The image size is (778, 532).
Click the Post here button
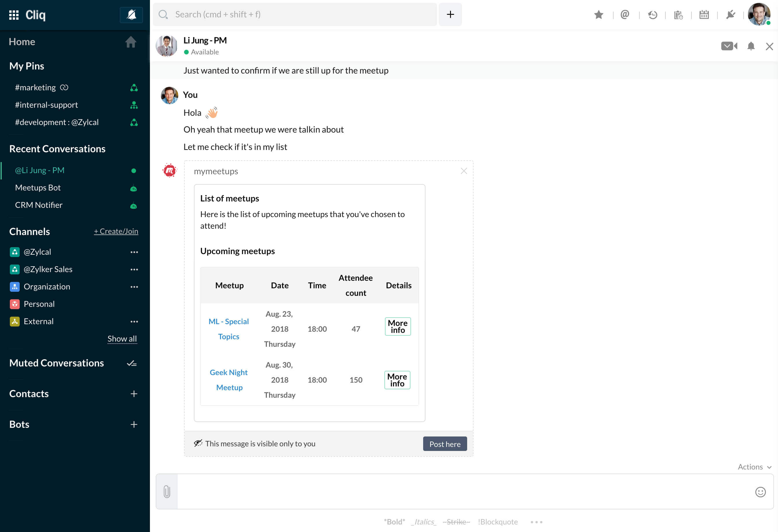[445, 444]
